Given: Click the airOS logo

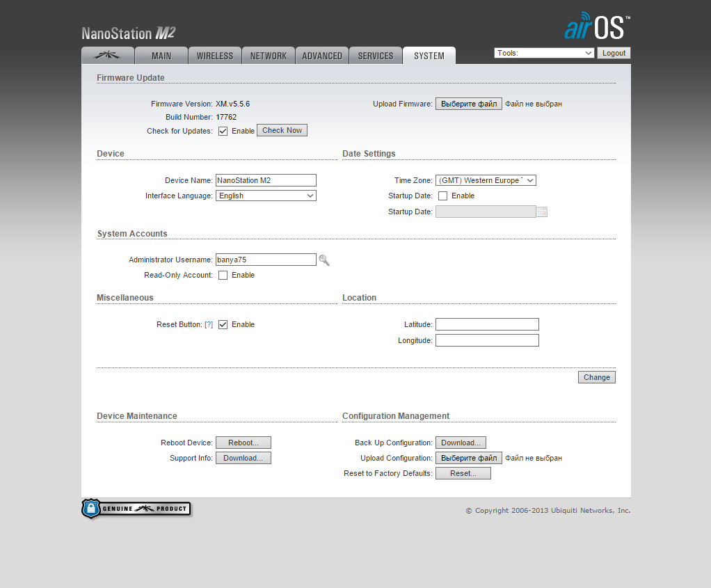Looking at the screenshot, I should click(596, 26).
